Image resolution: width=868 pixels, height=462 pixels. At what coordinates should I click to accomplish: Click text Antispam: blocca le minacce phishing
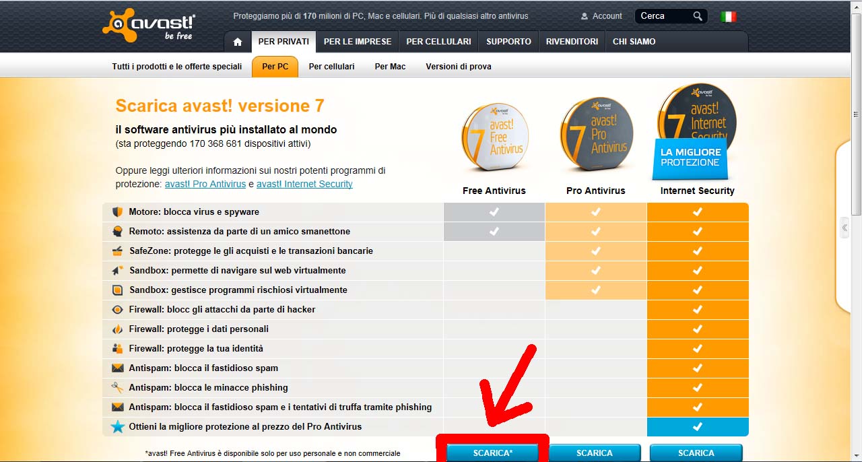208,388
